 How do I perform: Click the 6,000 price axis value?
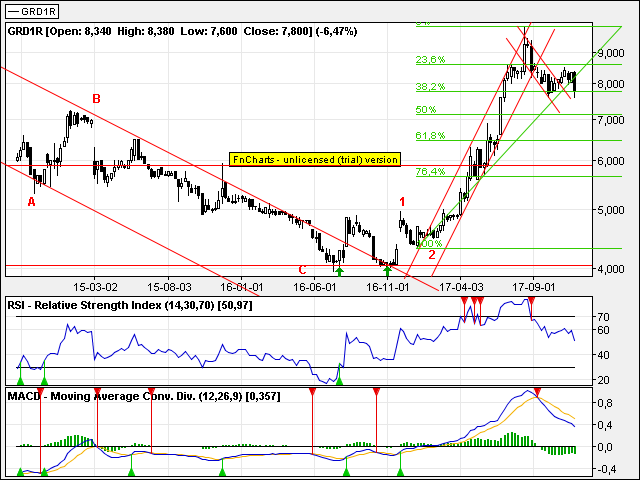point(611,161)
